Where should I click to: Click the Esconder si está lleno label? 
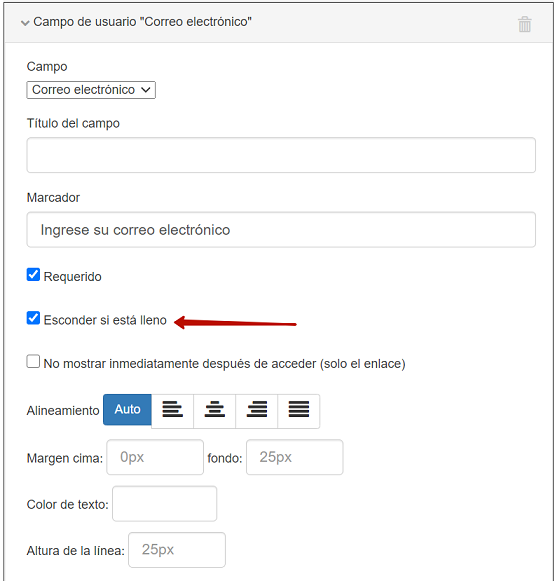[105, 320]
